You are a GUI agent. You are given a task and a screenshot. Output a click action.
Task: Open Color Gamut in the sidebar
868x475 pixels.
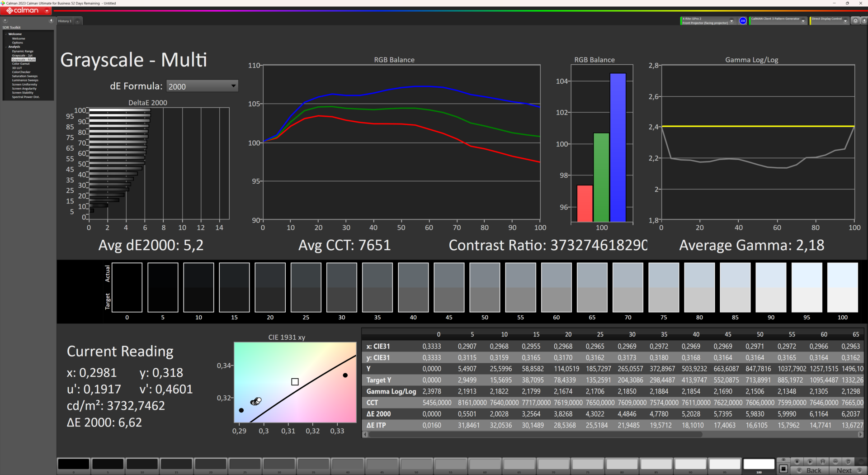pyautogui.click(x=21, y=64)
